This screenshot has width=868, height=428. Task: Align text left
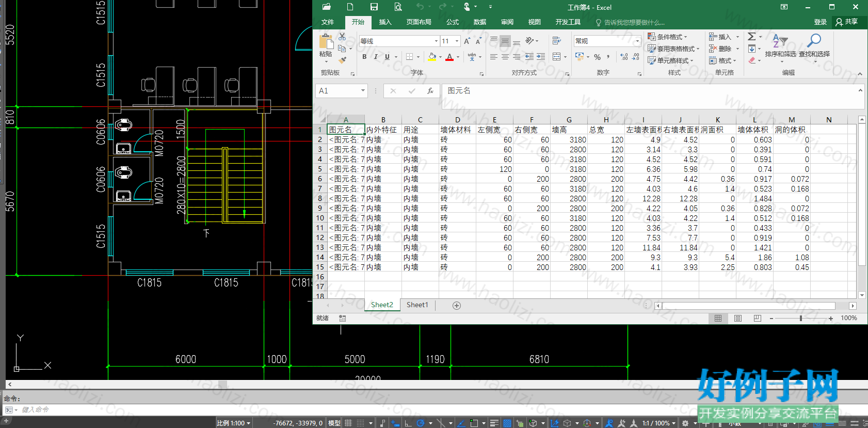[494, 57]
